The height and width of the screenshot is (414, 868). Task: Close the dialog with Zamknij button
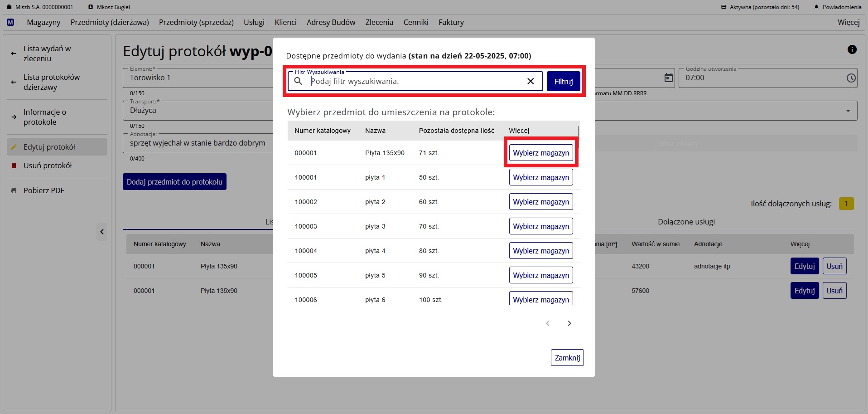pyautogui.click(x=567, y=358)
